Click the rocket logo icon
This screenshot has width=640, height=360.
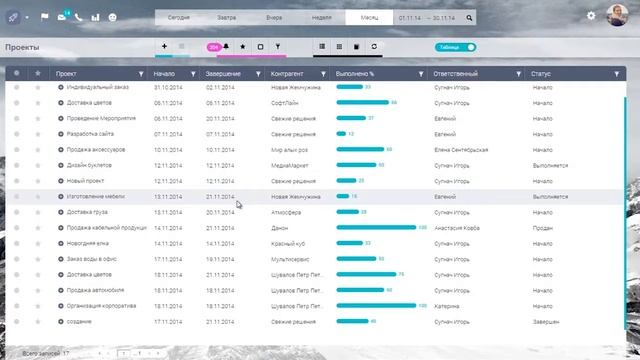click(13, 18)
